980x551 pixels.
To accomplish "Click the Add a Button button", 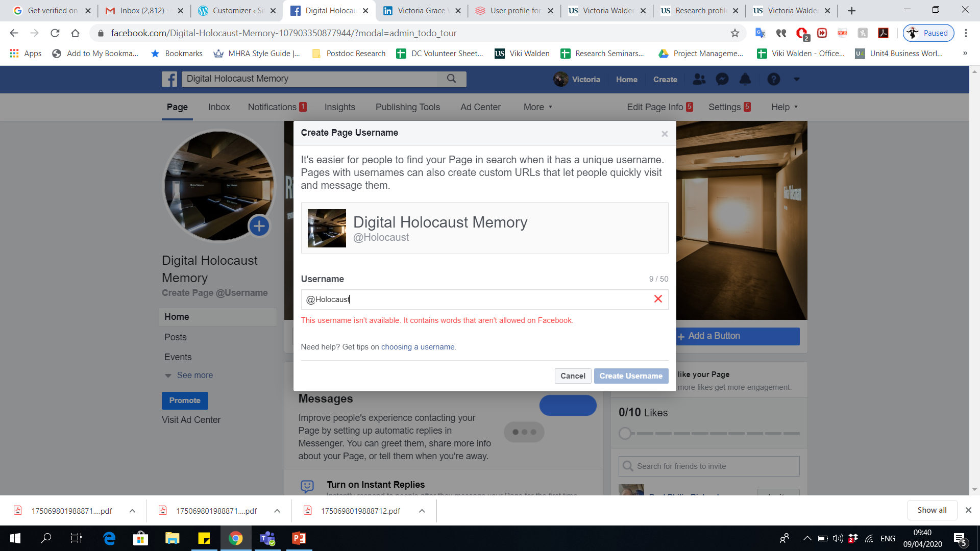I will (738, 336).
